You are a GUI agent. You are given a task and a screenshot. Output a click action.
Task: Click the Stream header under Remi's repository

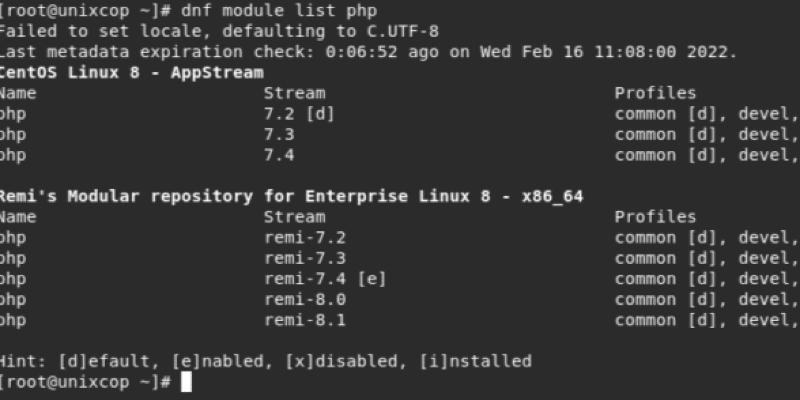click(294, 217)
